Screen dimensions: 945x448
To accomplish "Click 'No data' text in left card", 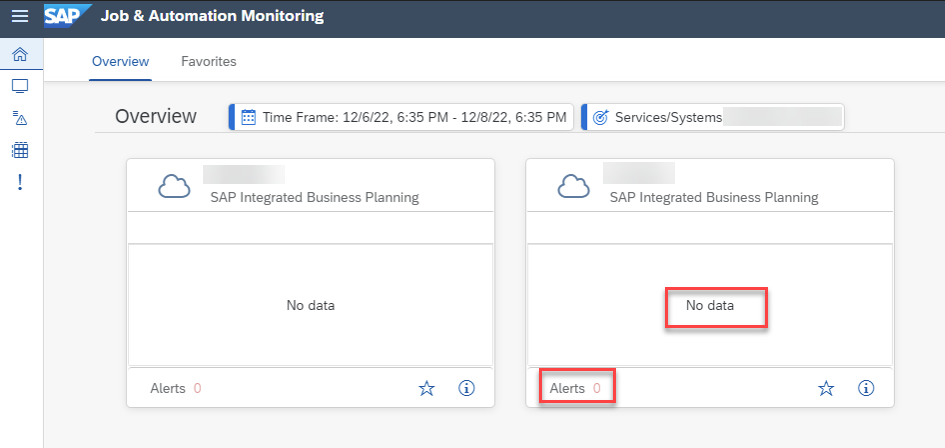I will click(x=310, y=306).
